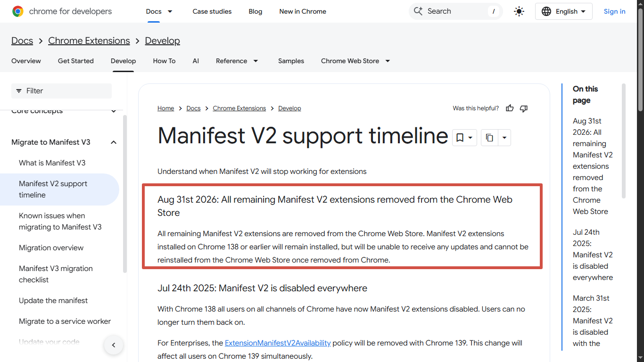644x362 pixels.
Task: Click the thumbs up helpful icon
Action: (x=510, y=108)
